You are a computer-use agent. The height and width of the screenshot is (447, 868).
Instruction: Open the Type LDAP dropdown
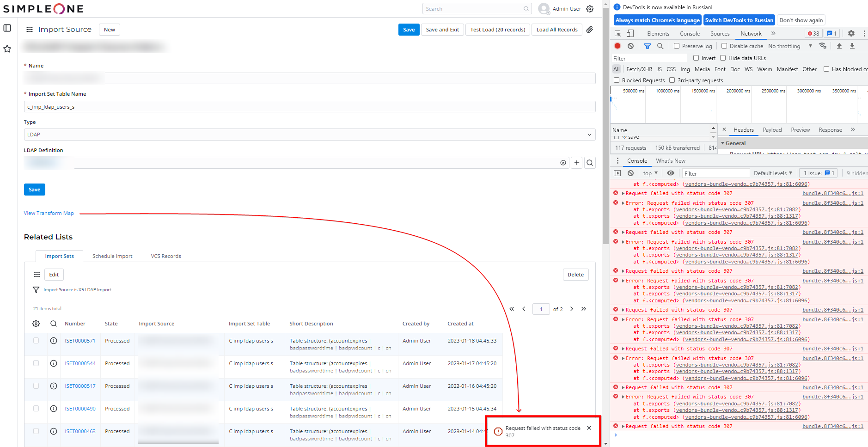tap(309, 135)
